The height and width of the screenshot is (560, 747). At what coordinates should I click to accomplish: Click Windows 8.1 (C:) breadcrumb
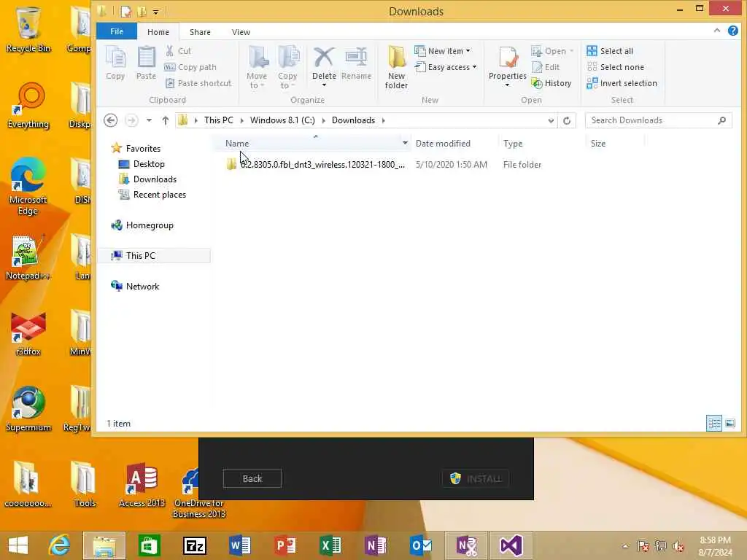pyautogui.click(x=282, y=120)
